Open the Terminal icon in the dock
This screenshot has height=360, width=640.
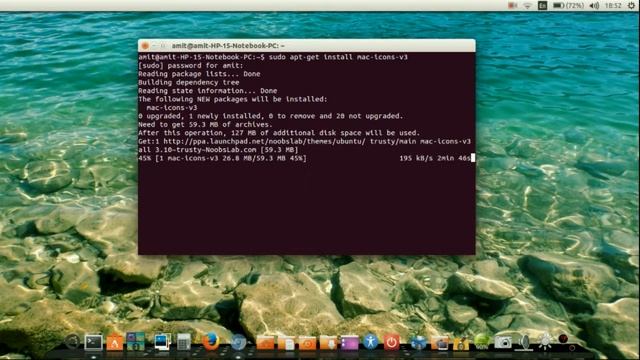[93, 342]
